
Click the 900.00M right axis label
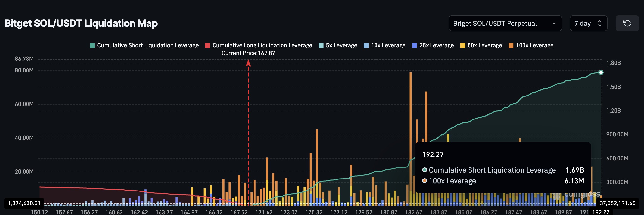point(617,134)
